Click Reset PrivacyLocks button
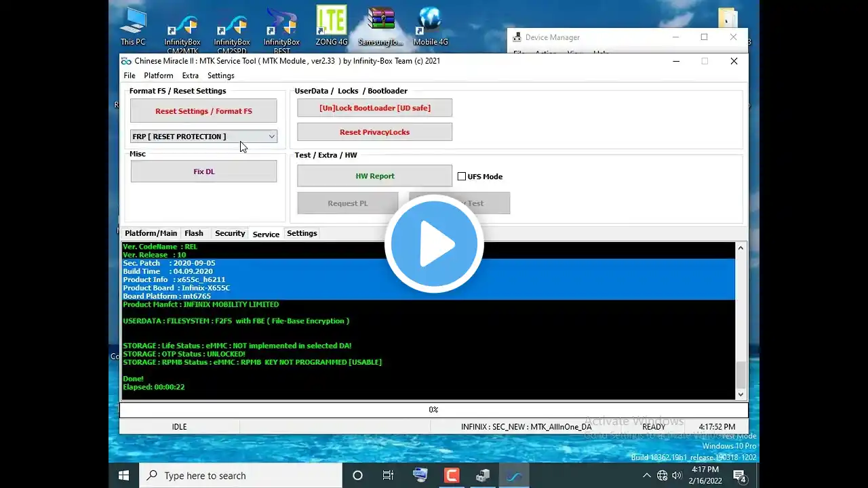868x488 pixels. [374, 132]
